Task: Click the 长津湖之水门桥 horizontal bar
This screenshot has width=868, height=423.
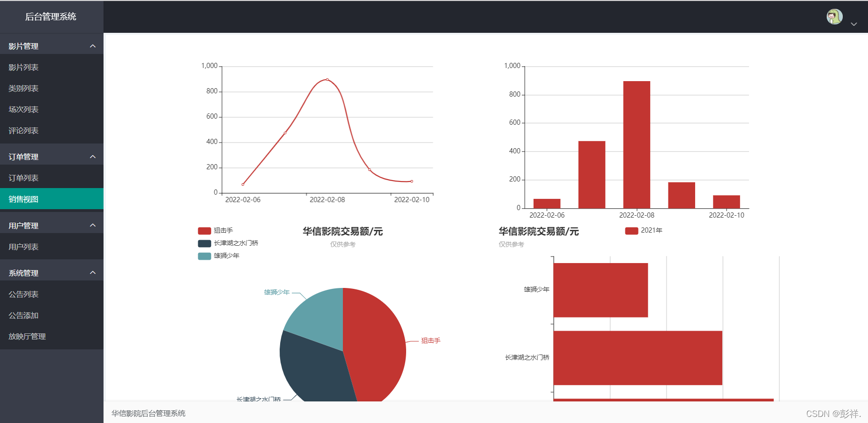Action: (x=638, y=358)
